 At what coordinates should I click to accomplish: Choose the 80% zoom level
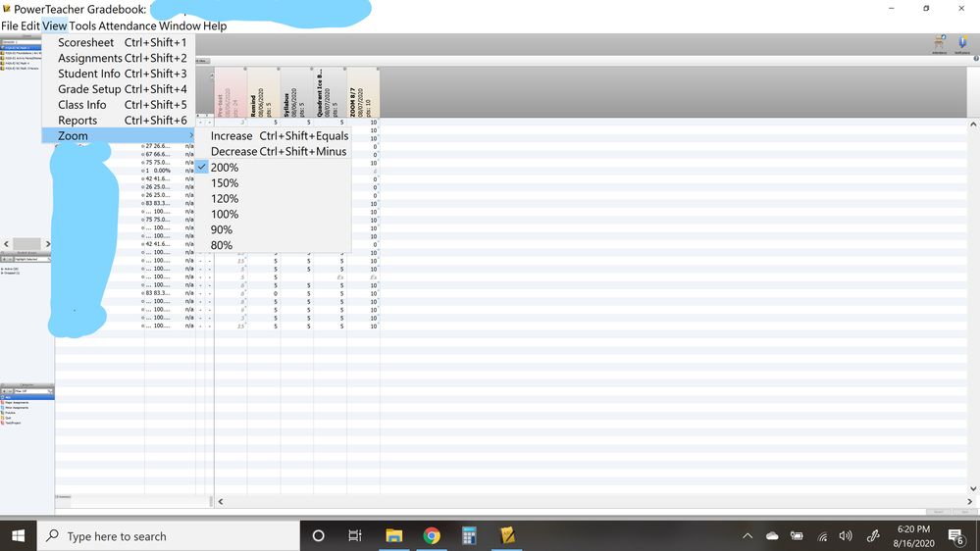222,245
